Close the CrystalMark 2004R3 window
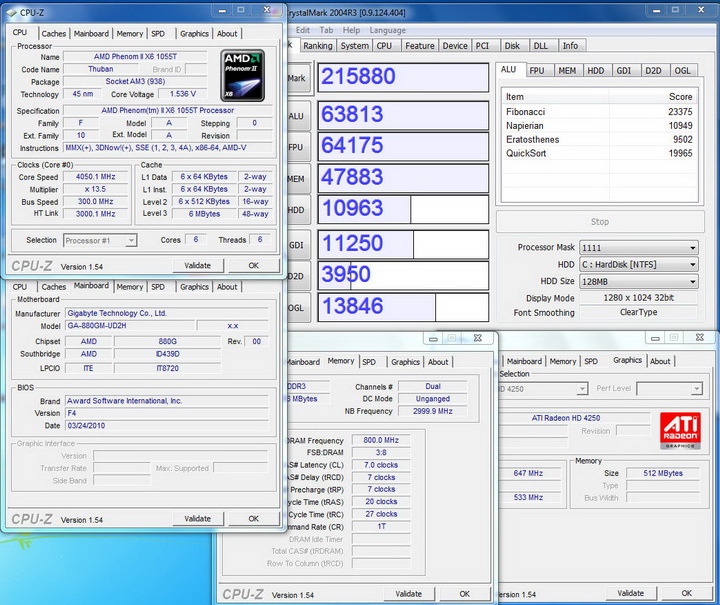Viewport: 720px width, 605px height. (x=700, y=12)
